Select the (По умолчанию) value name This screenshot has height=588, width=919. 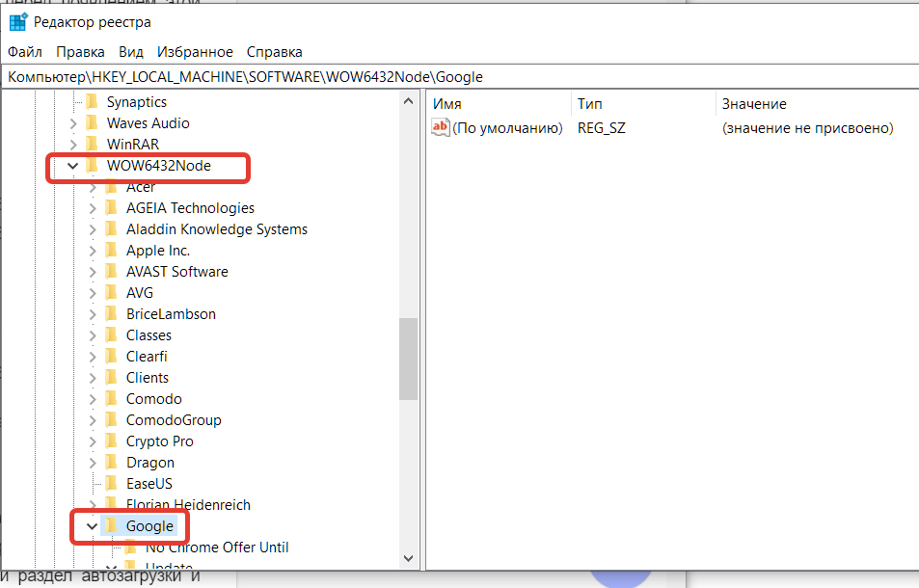tap(507, 127)
